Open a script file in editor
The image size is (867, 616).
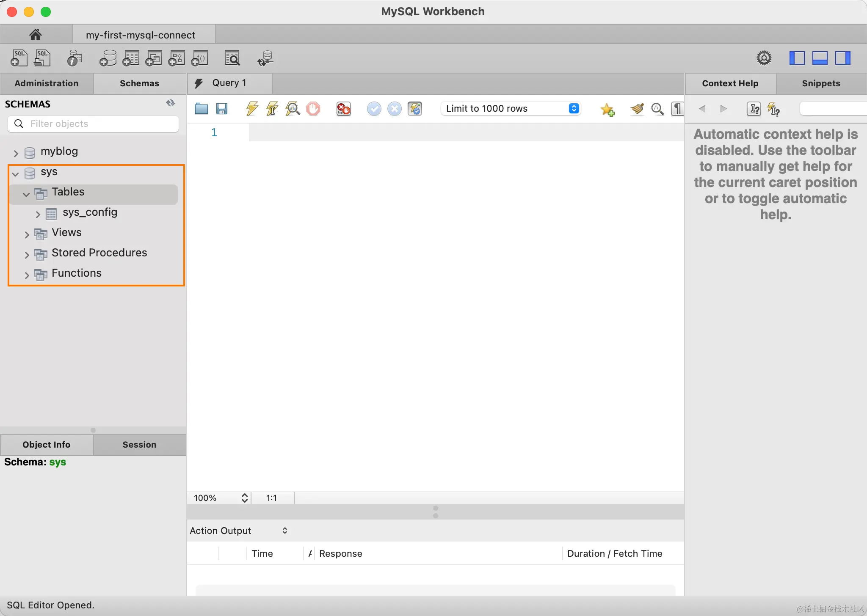[202, 109]
